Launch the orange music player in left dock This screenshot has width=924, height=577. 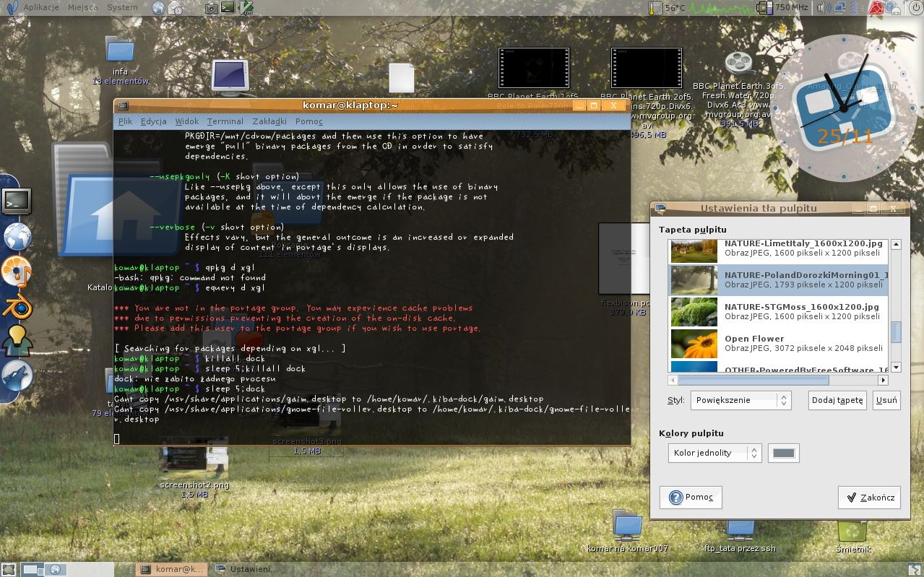click(17, 272)
